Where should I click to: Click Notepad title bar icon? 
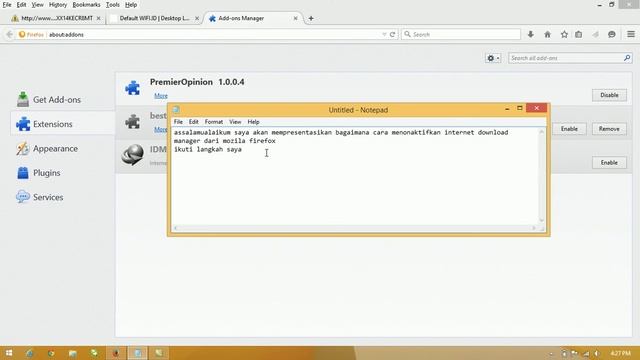coord(176,109)
